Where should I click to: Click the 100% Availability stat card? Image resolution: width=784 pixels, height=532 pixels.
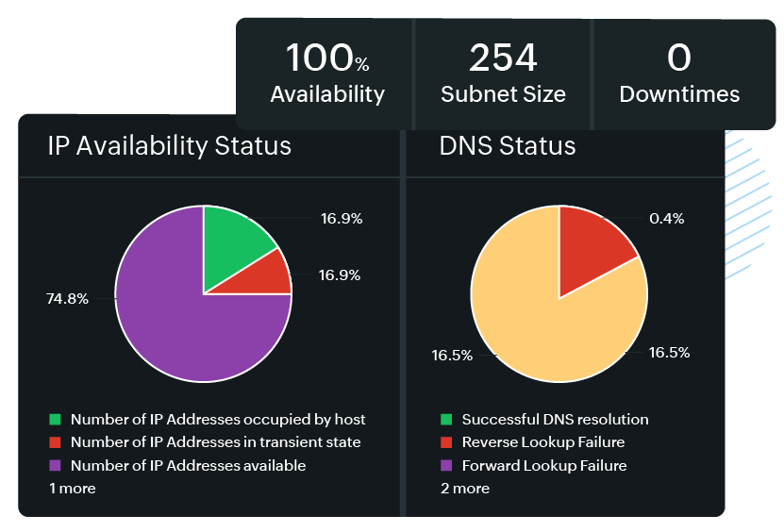327,74
